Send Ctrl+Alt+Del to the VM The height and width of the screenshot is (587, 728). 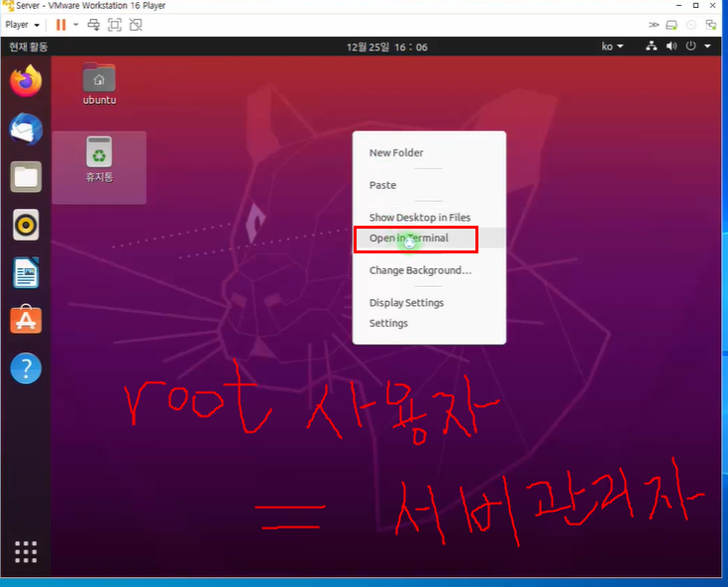[93, 25]
